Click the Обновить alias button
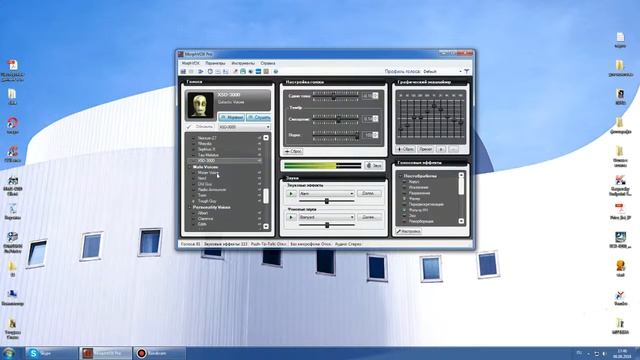Viewport: 640px width, 360px height. pyautogui.click(x=201, y=127)
